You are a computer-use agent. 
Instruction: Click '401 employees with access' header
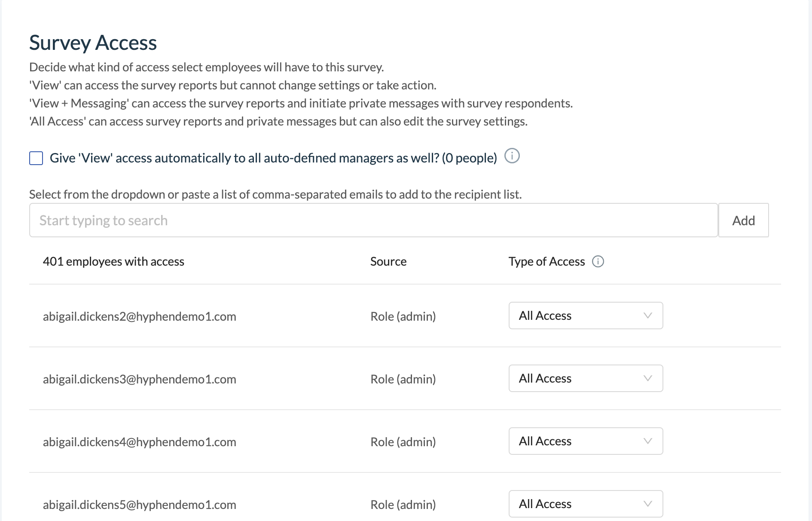tap(113, 261)
